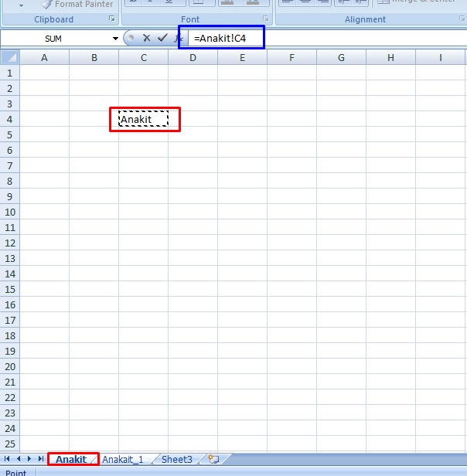Select row 17 header
467x476 pixels.
click(x=10, y=320)
